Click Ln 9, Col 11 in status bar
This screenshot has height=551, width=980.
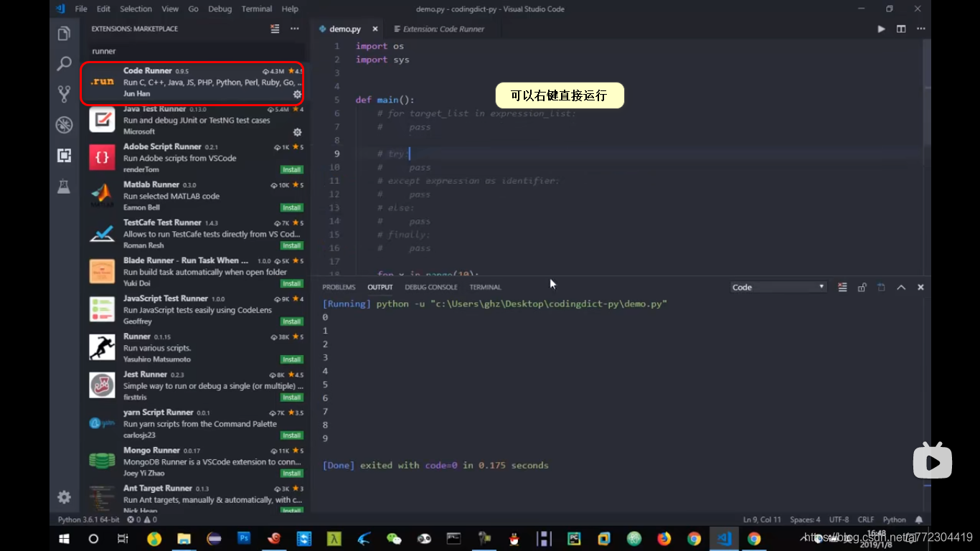[763, 519]
